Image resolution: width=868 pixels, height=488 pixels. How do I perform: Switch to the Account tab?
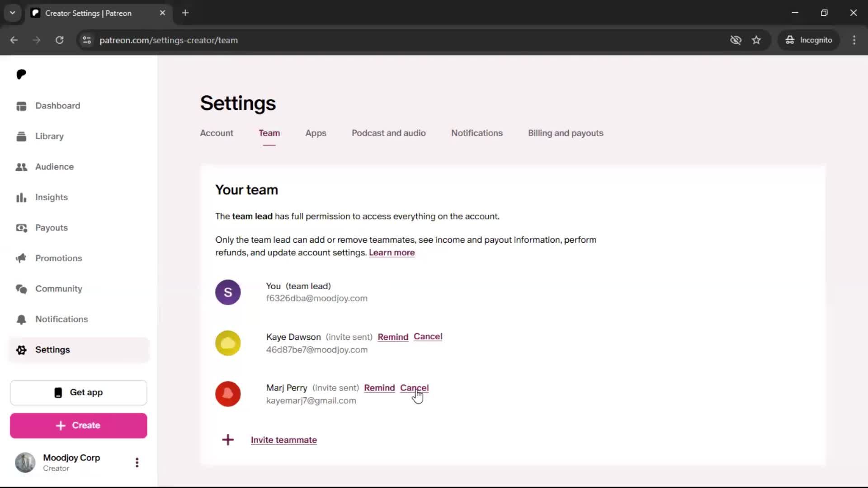coord(217,133)
